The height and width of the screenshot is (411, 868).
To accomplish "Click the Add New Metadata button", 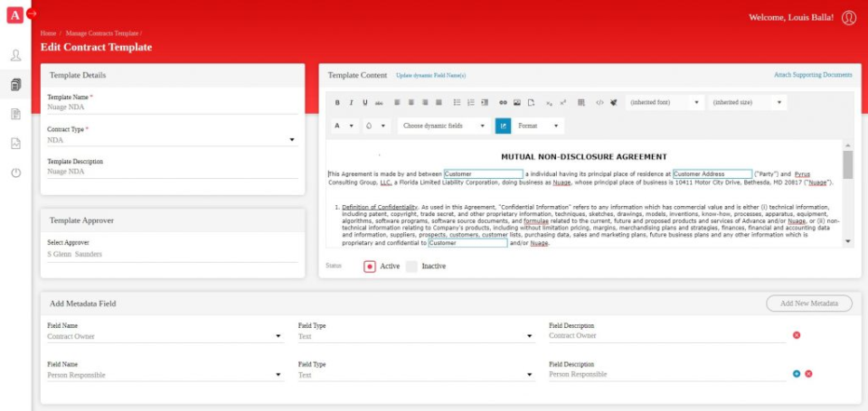I will [808, 304].
